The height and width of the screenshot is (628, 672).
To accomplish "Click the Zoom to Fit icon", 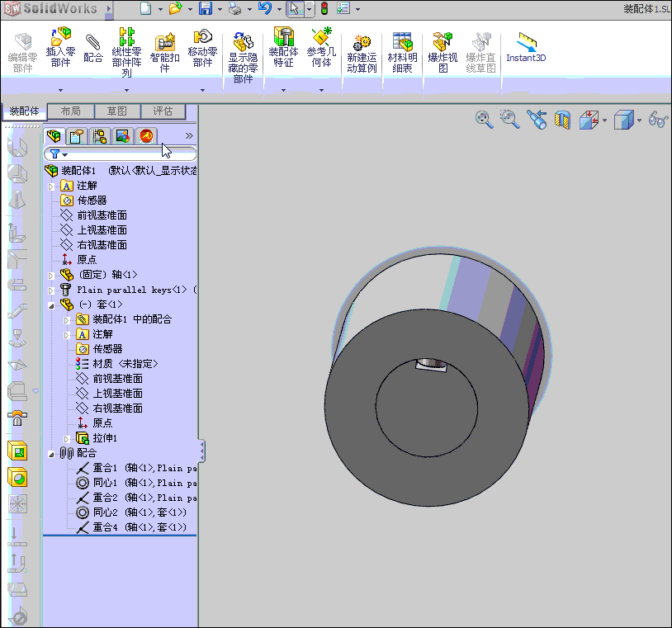I will pos(484,119).
